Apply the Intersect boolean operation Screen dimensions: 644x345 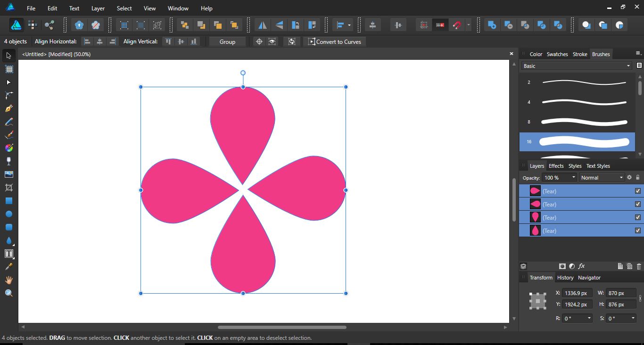525,25
